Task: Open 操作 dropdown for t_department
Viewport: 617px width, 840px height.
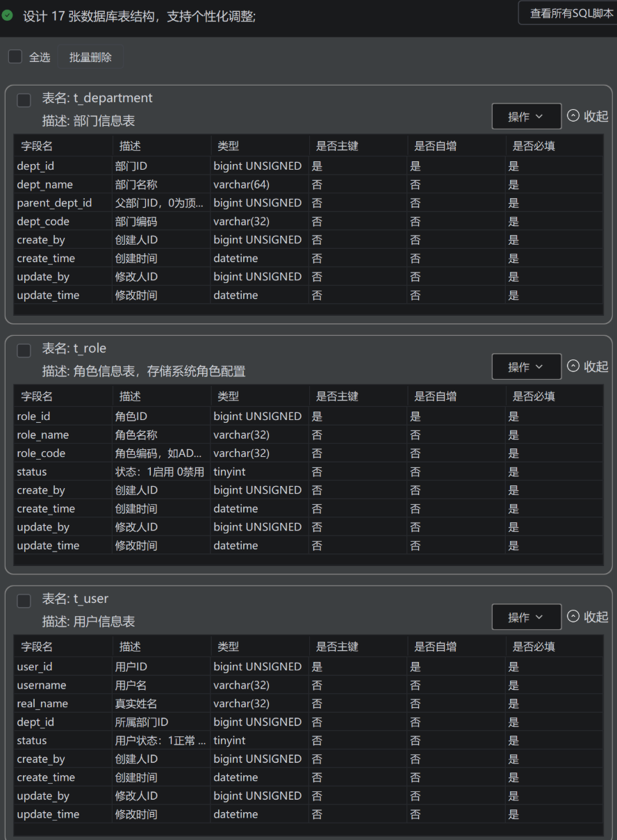Action: point(526,116)
